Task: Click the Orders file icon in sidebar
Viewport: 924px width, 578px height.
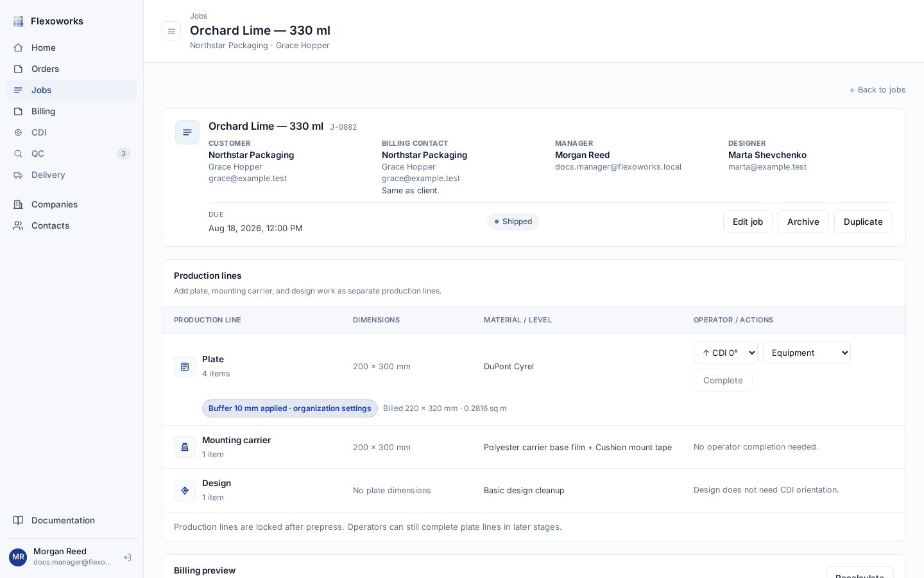Action: tap(18, 69)
